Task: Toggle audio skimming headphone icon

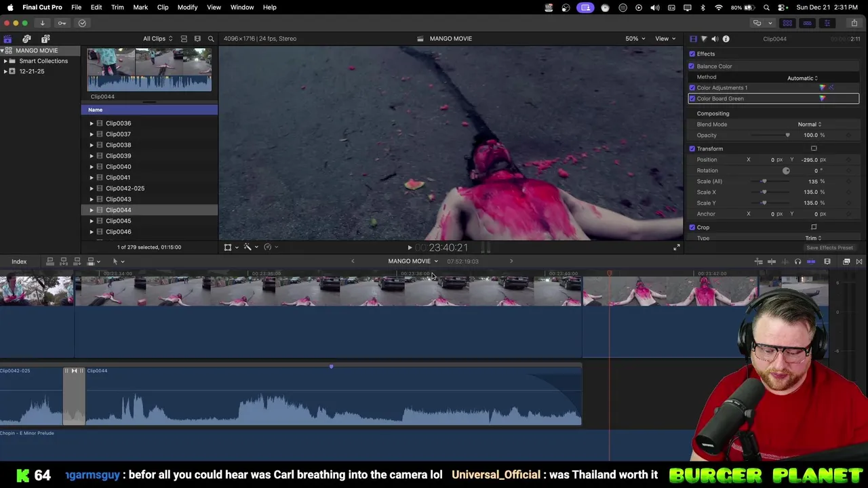Action: point(797,262)
